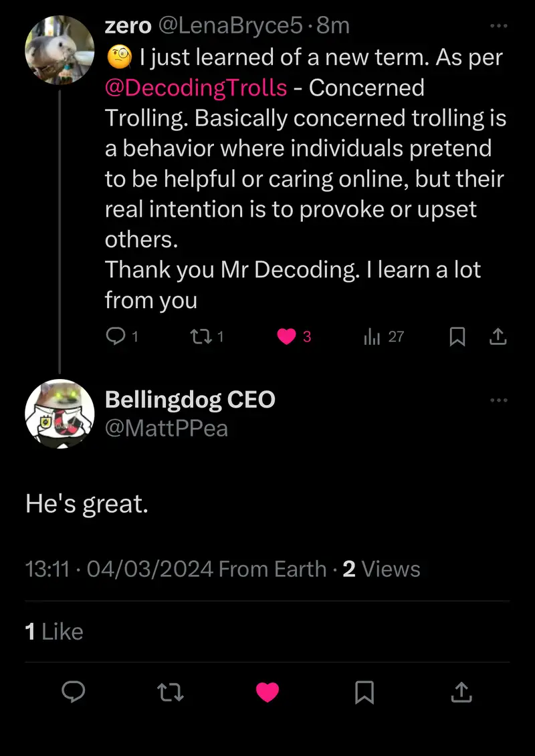The width and height of the screenshot is (535, 756).
Task: View analytics showing 27 views
Action: (x=372, y=337)
